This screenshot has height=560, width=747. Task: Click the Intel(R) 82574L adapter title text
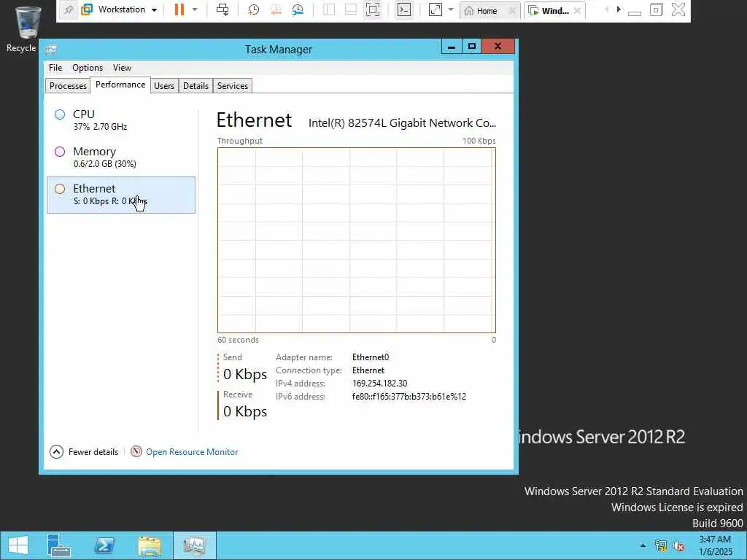402,122
